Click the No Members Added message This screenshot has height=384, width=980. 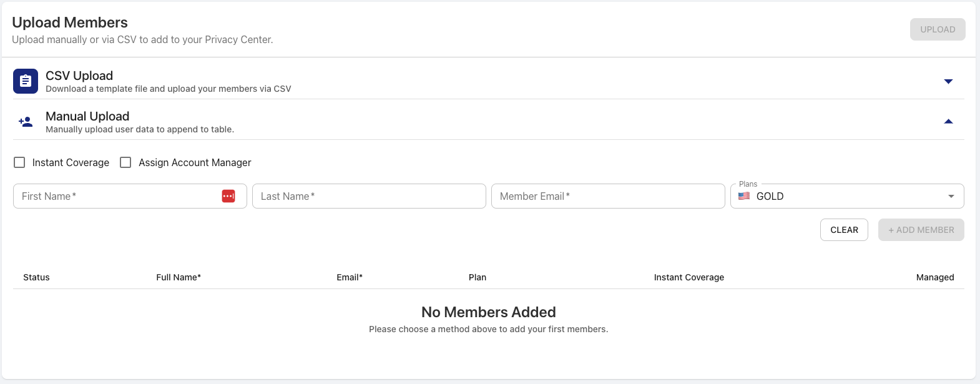(x=489, y=312)
